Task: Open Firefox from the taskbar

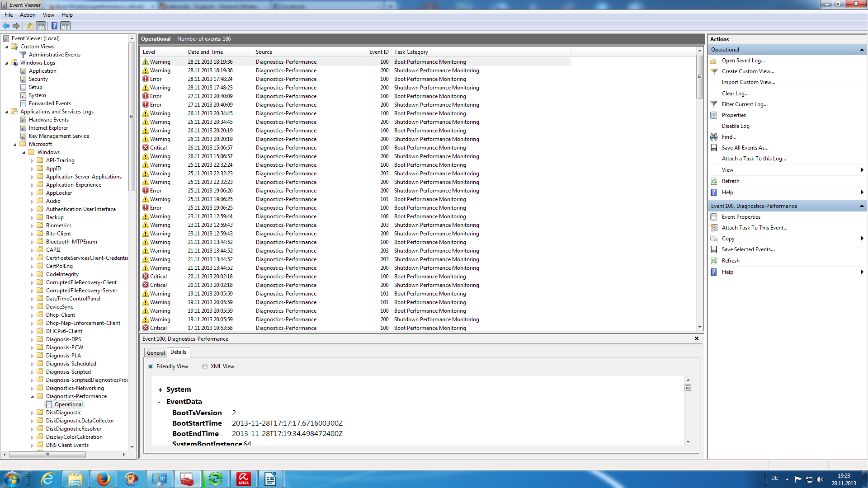Action: pyautogui.click(x=103, y=479)
